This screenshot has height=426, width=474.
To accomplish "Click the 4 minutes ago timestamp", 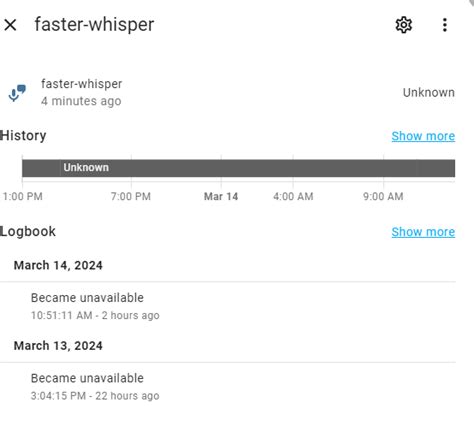I will [x=81, y=101].
